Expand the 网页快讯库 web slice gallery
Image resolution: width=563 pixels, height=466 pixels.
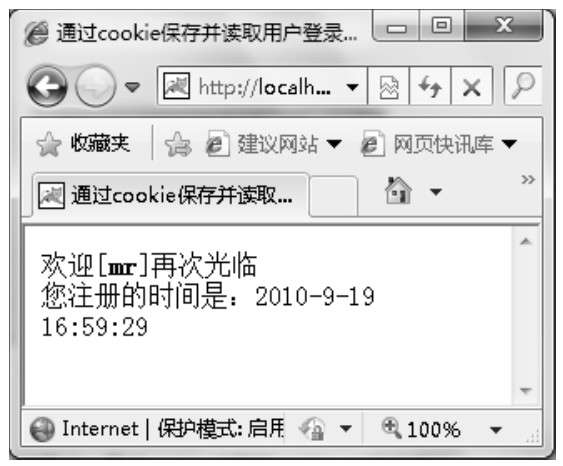439,144
